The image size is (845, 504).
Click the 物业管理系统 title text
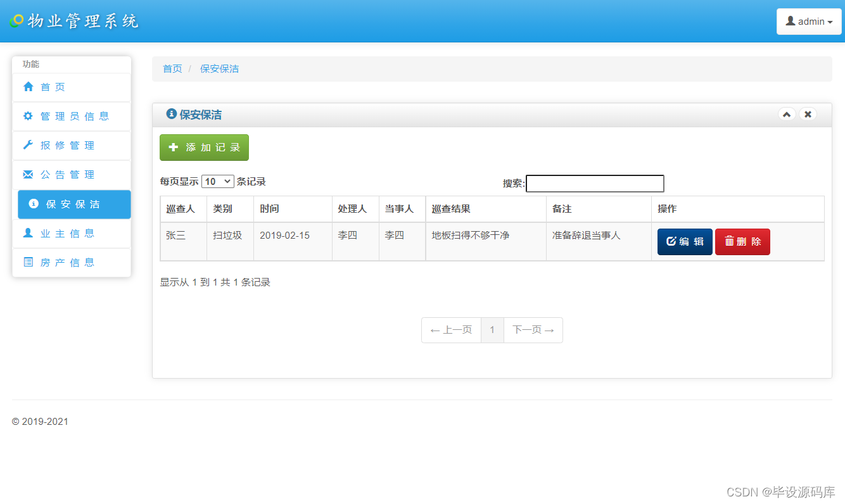pos(83,21)
